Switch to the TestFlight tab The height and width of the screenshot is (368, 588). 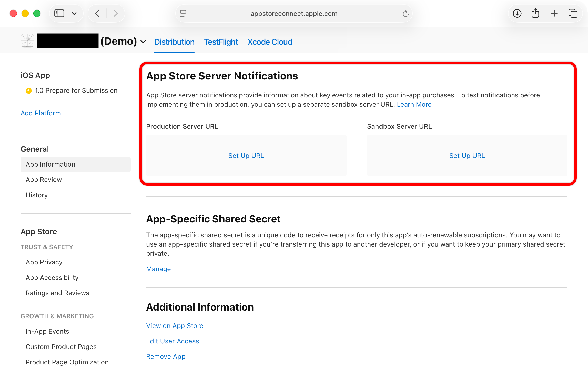tap(221, 42)
